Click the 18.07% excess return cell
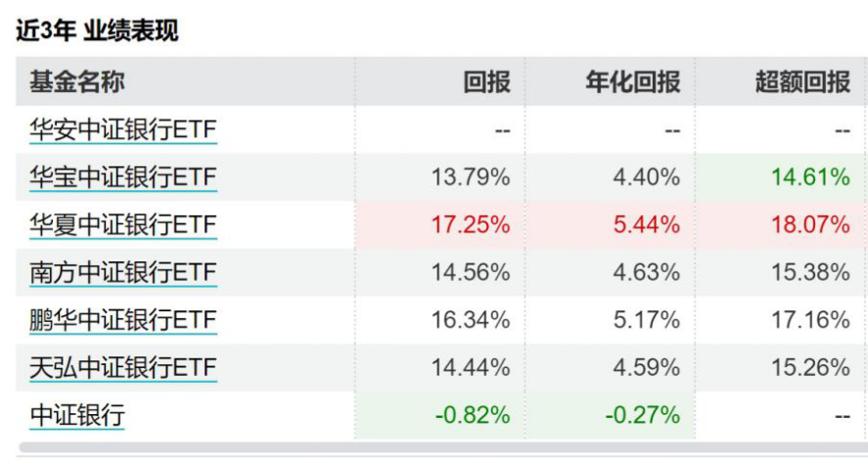Screen dimensions: 868x467 pos(810,225)
